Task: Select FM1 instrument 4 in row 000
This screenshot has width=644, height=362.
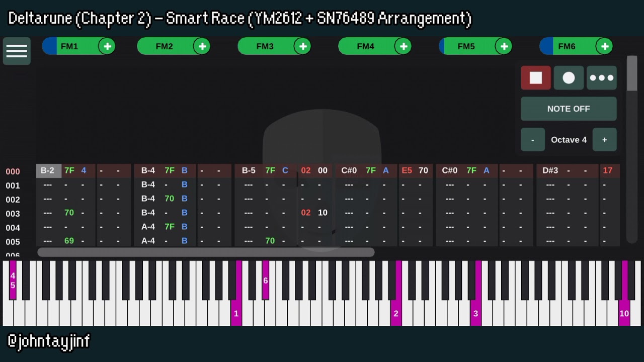Action: point(84,170)
